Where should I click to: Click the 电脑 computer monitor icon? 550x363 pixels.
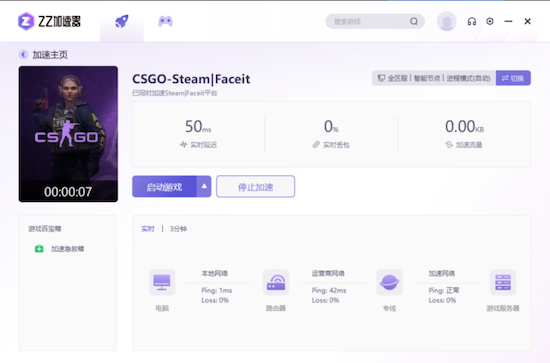coord(162,282)
